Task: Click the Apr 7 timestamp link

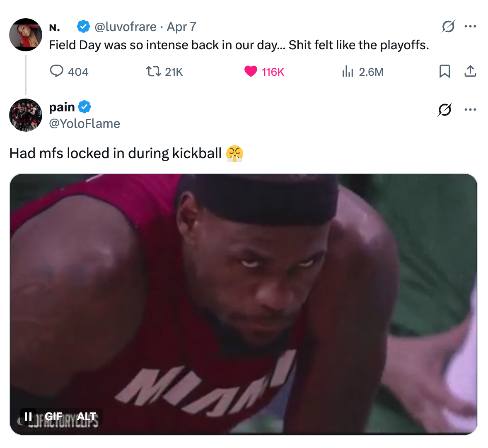Action: tap(182, 26)
